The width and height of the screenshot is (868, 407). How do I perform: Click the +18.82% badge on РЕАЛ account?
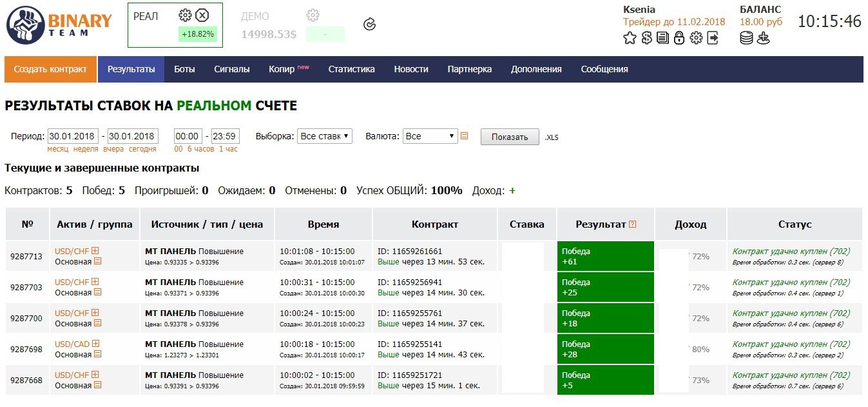pos(198,34)
